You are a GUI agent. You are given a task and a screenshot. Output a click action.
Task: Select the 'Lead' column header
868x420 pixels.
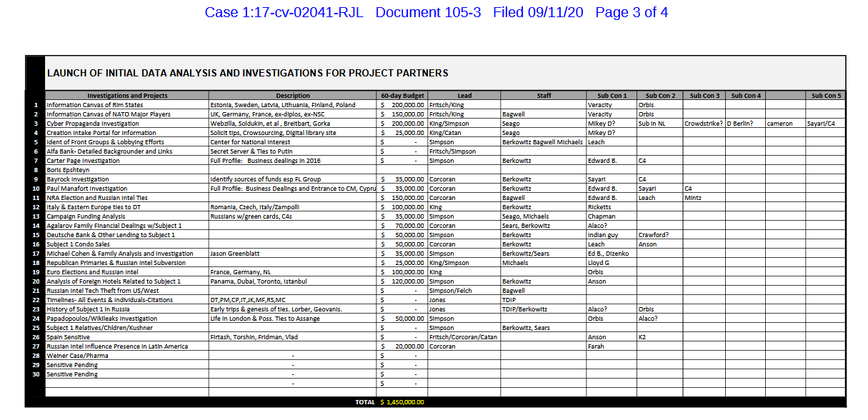[464, 96]
